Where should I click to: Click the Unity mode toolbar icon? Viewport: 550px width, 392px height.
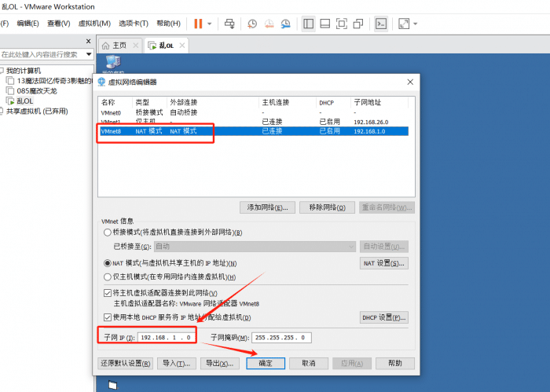(358, 24)
